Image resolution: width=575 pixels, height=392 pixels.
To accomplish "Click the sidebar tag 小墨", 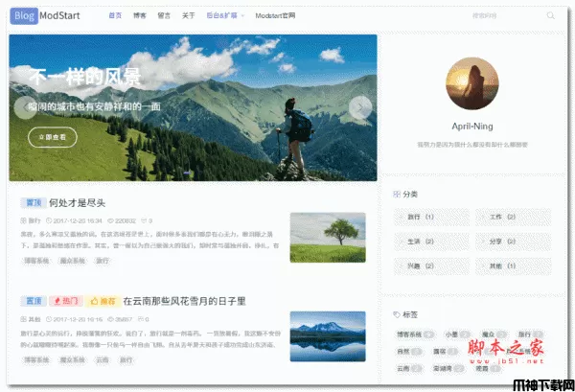I will pos(457,334).
